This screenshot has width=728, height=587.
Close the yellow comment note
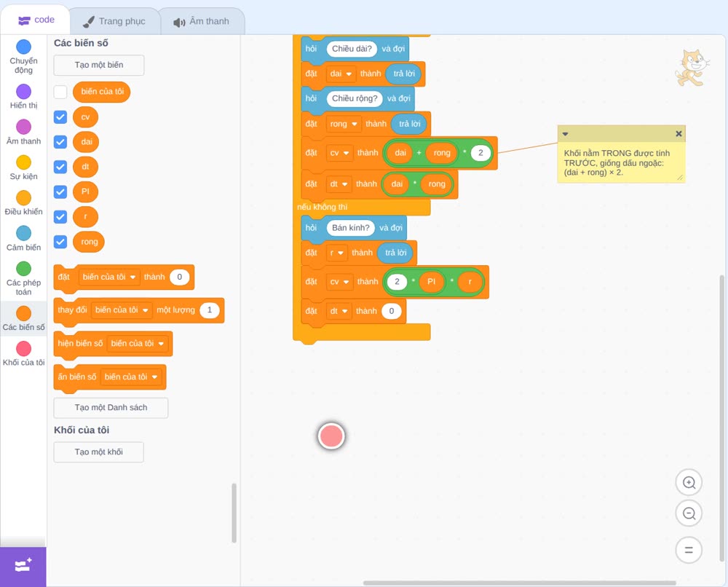pyautogui.click(x=678, y=134)
